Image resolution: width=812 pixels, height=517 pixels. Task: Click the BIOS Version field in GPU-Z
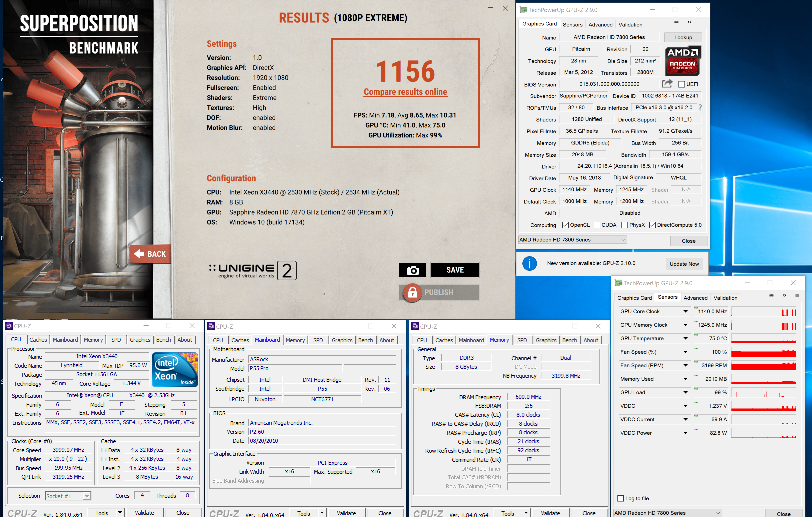[x=609, y=84]
